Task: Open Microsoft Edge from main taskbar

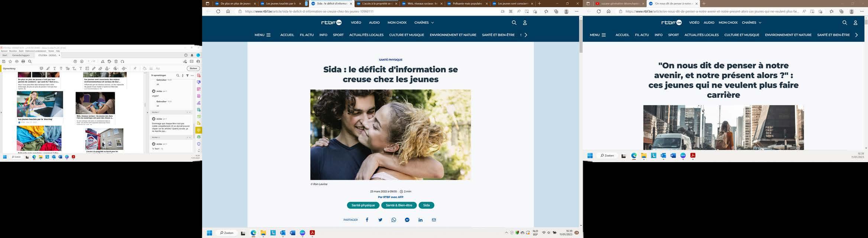Action: tap(253, 233)
